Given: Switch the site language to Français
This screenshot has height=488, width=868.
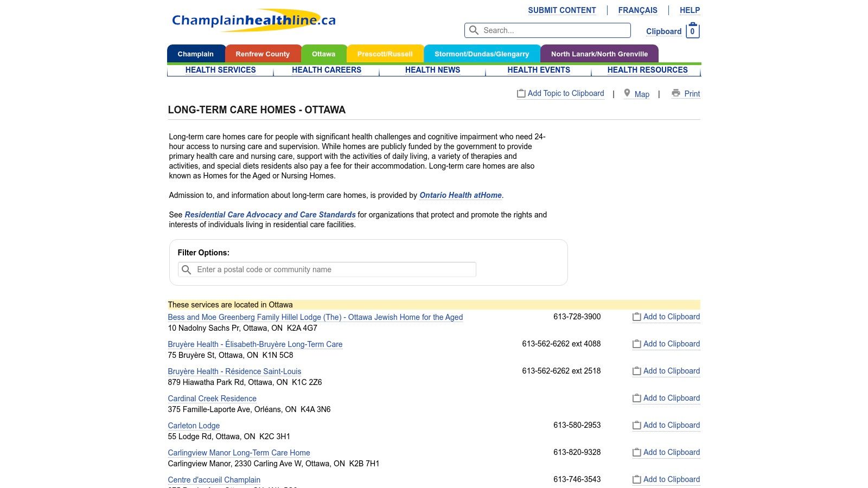Looking at the screenshot, I should pos(637,10).
